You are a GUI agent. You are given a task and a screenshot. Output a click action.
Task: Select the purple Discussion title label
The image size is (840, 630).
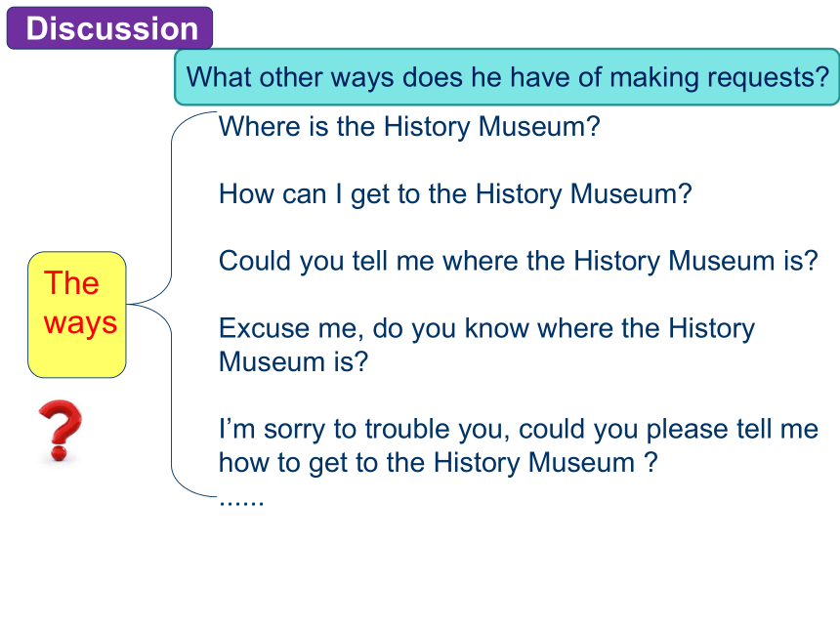click(110, 28)
